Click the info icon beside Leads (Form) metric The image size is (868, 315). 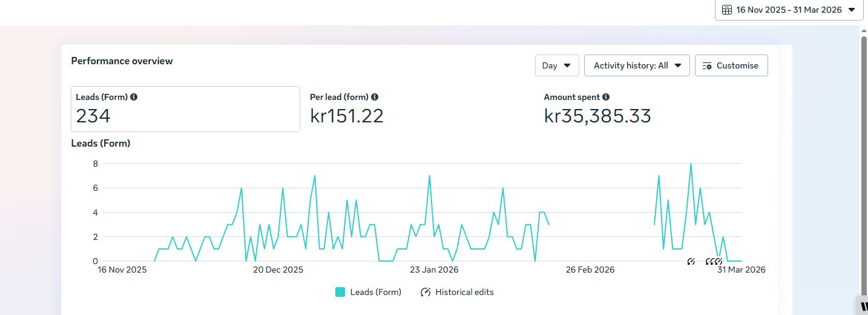[x=134, y=97]
